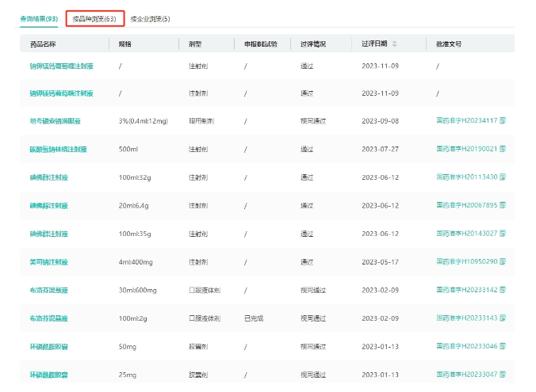
Task: Switch to the 查询结果(93) tab
Action: (38, 18)
